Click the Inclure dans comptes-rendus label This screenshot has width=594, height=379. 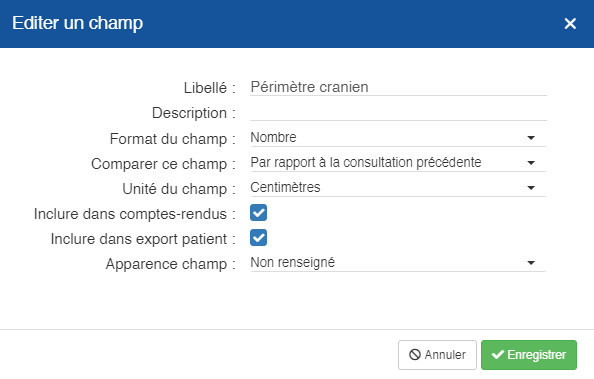[134, 214]
